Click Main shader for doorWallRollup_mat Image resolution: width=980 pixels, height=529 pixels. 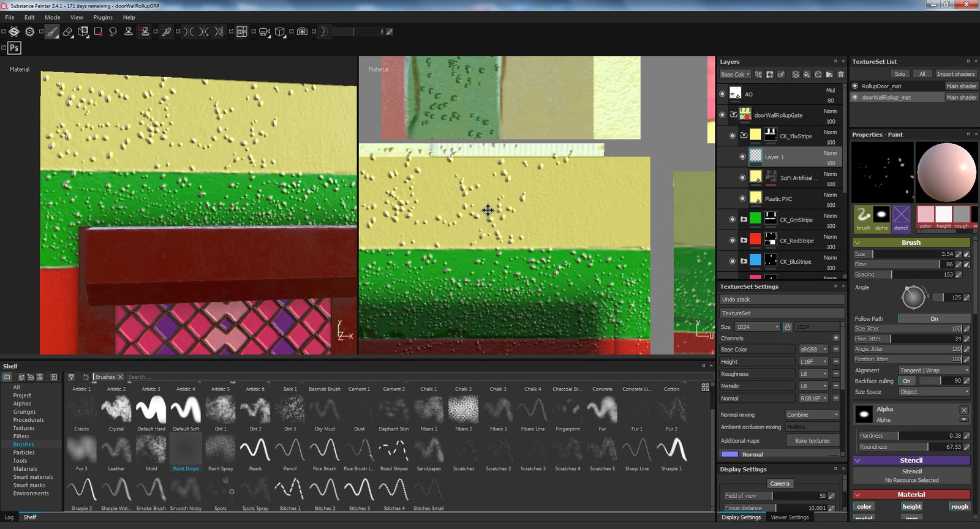pos(961,97)
